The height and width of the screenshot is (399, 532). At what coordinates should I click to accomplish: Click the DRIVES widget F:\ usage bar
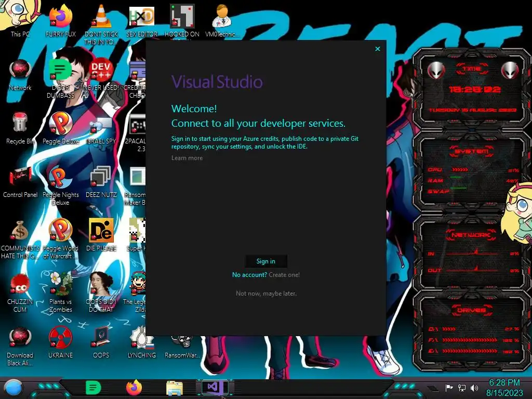point(470,340)
